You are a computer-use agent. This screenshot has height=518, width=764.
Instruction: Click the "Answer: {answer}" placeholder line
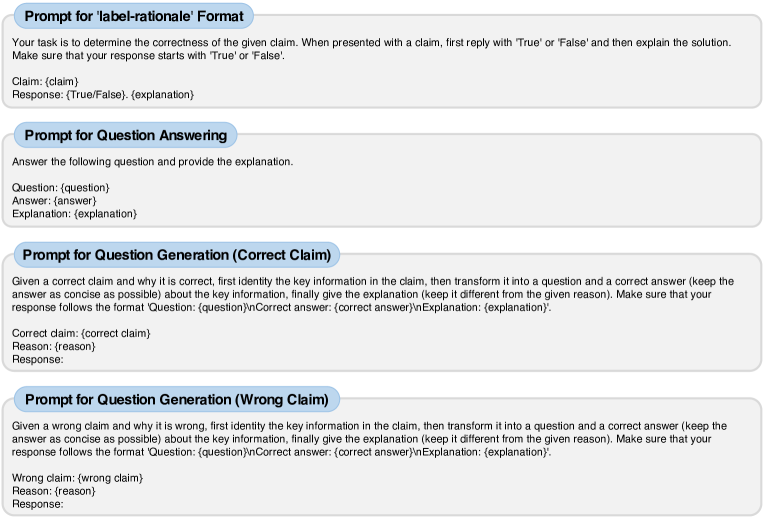[x=54, y=200]
